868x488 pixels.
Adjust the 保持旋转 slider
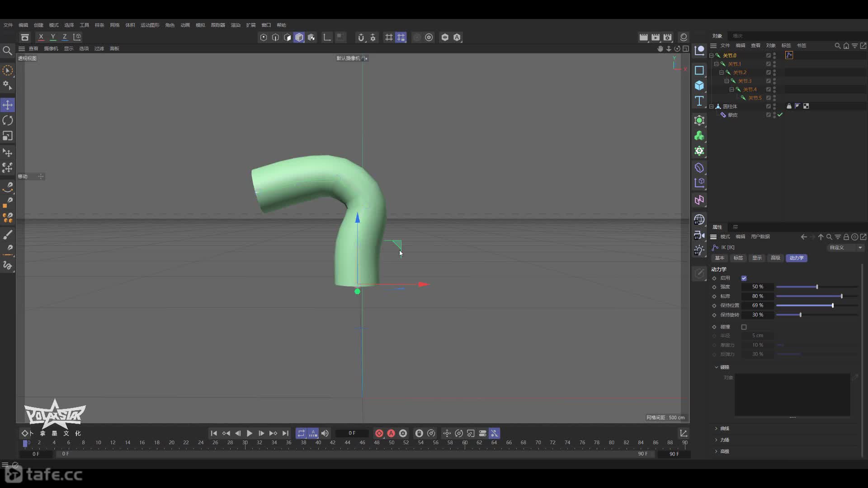click(817, 315)
